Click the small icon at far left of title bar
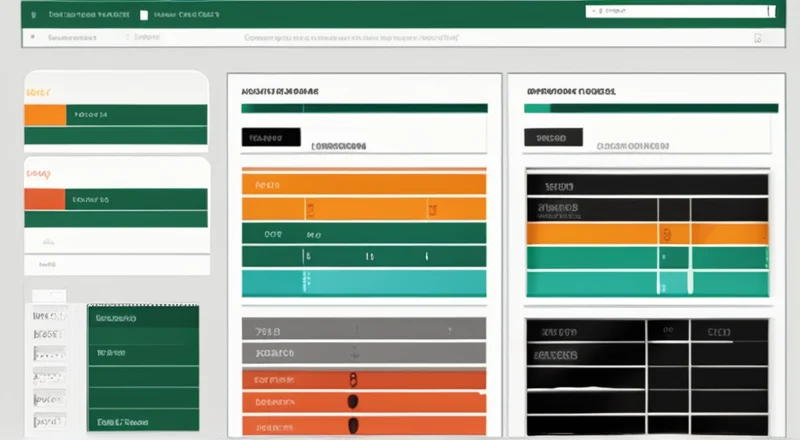 (33, 16)
